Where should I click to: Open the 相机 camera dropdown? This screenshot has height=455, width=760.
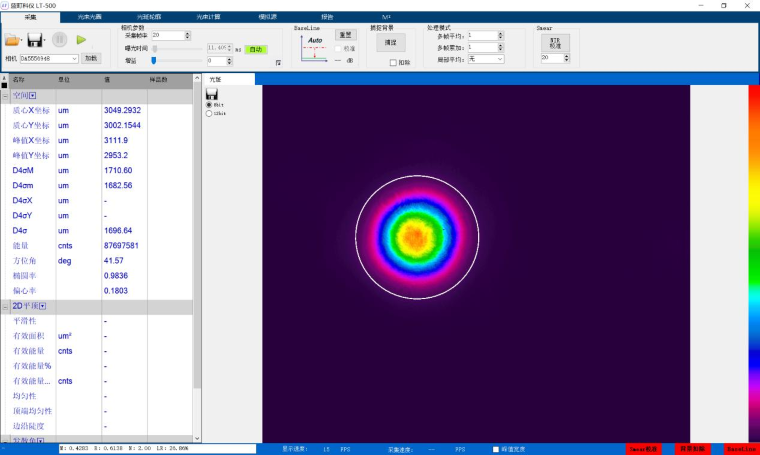tap(73, 58)
